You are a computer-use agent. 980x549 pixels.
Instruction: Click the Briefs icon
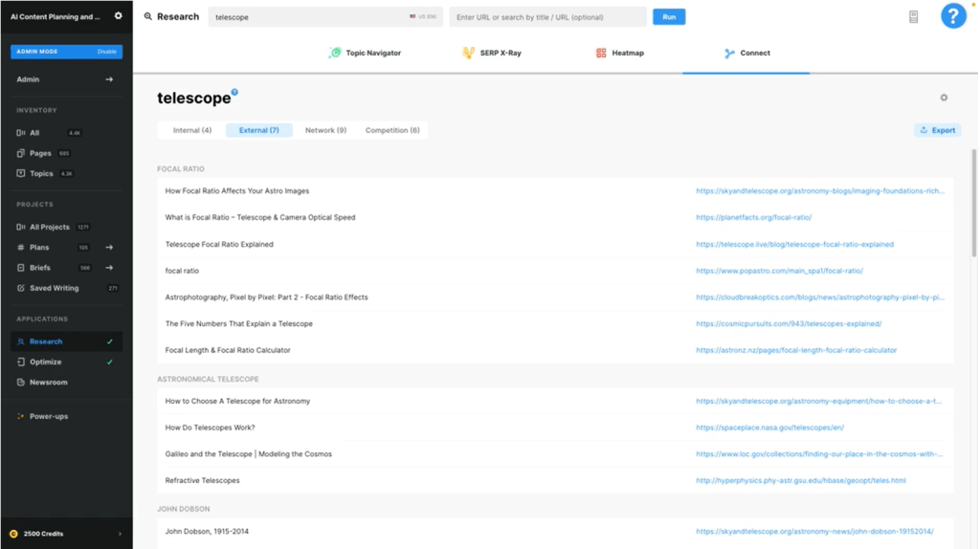[21, 268]
